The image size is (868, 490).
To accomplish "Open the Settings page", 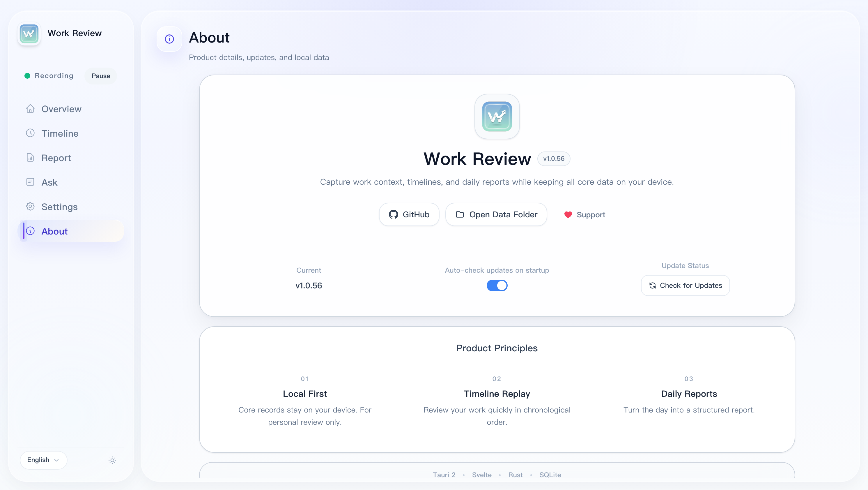I will click(71, 207).
